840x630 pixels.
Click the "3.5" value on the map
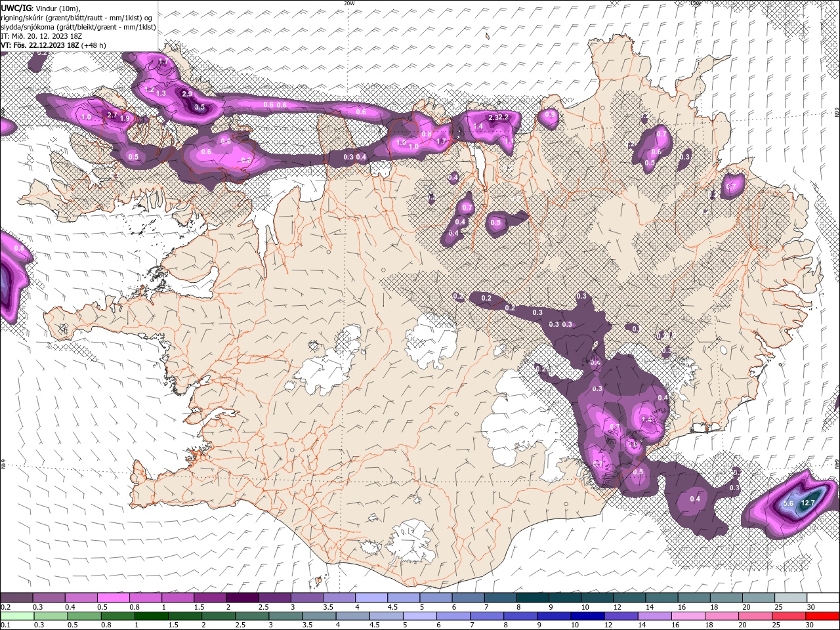pos(200,107)
